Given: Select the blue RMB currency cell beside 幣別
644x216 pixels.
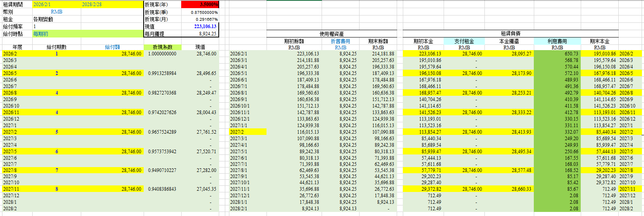Looking at the screenshot, I should (57, 12).
